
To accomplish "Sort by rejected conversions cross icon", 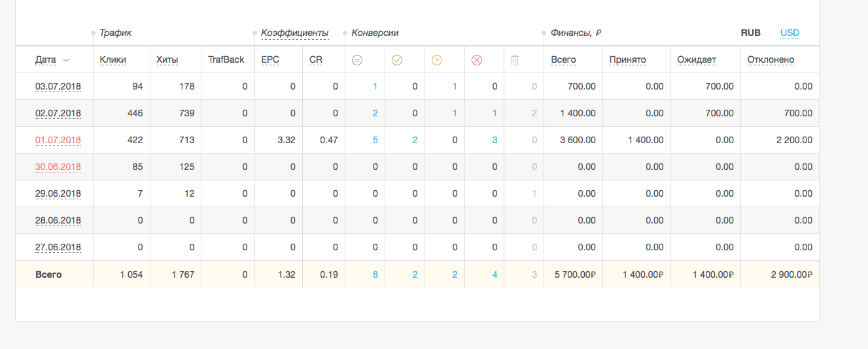I will click(477, 60).
